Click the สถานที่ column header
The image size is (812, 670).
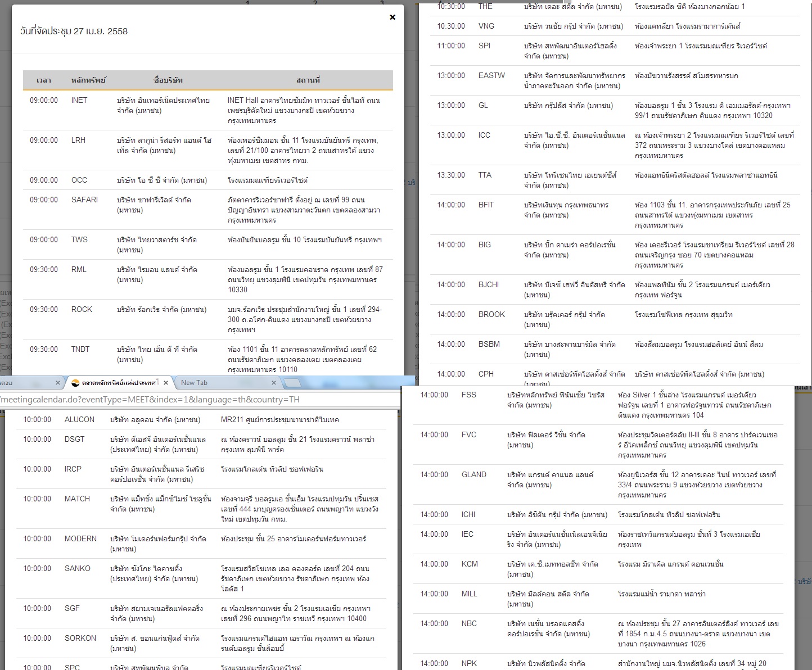coord(308,80)
